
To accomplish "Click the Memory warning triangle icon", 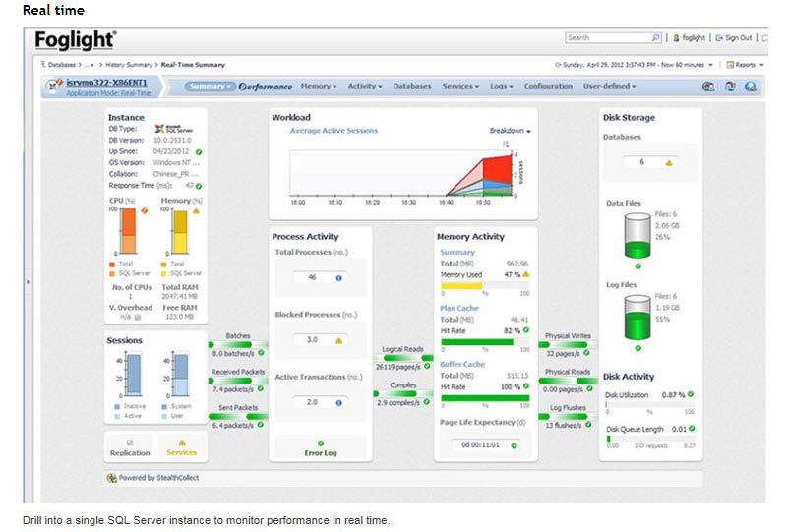I will (196, 211).
